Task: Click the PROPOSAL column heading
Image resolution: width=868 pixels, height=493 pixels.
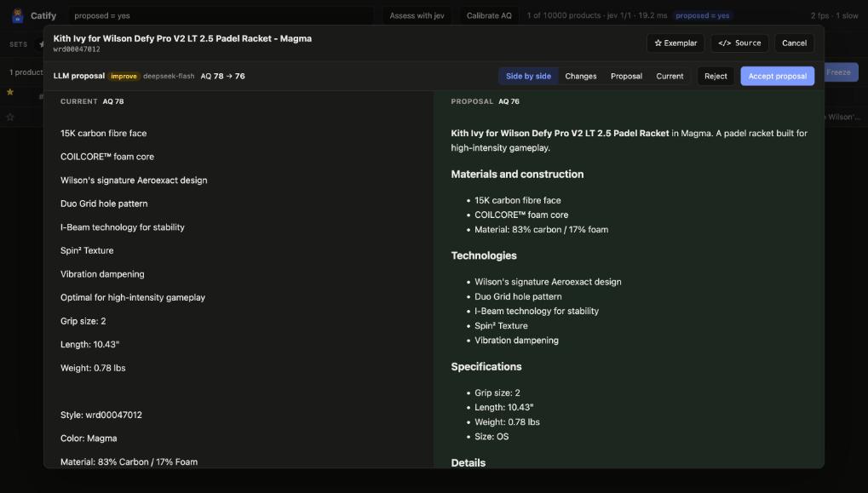Action: [472, 101]
